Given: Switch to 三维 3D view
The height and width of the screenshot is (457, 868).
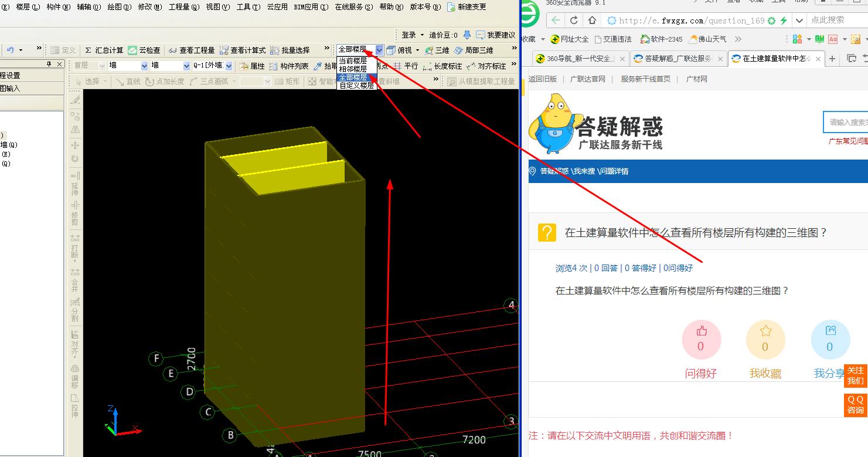Looking at the screenshot, I should coord(437,50).
